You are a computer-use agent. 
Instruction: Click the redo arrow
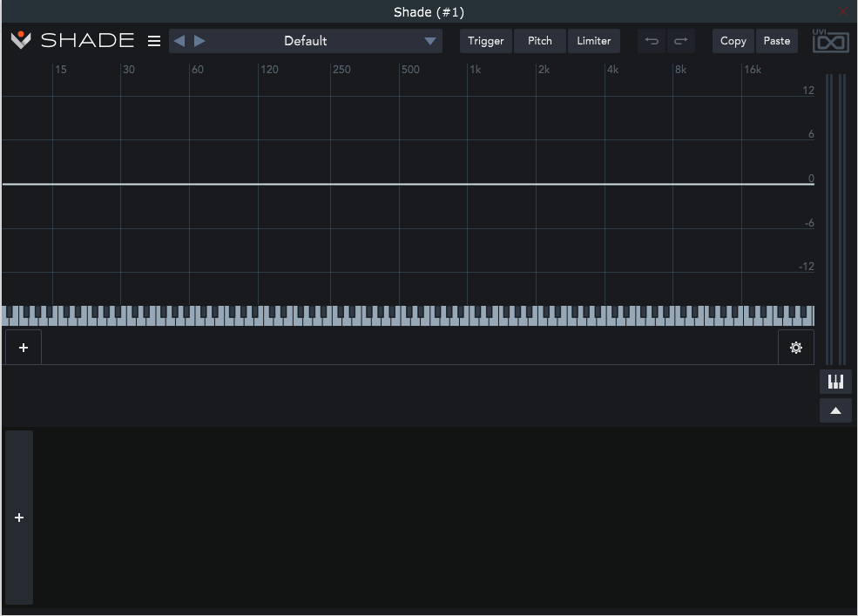(x=680, y=41)
